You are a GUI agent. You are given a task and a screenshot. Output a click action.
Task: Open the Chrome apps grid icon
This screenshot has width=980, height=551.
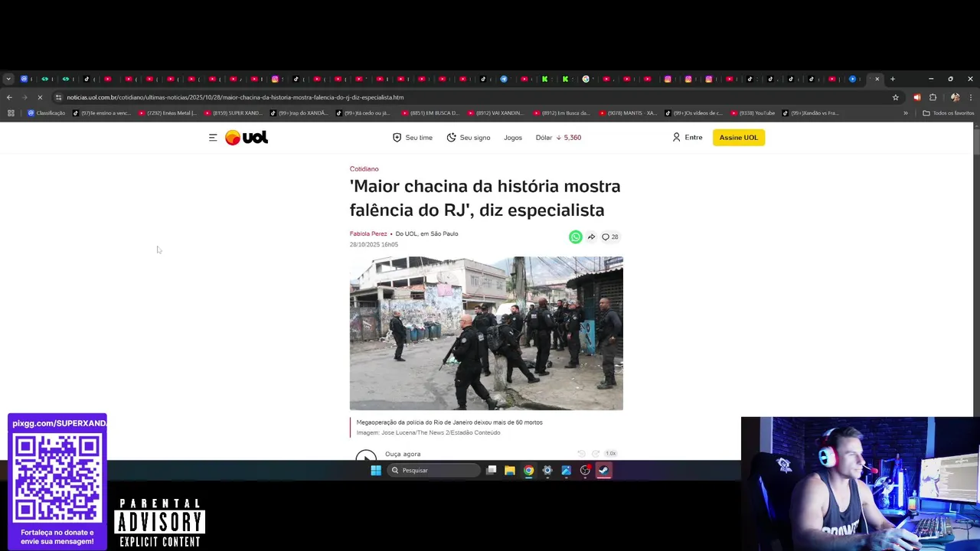11,113
